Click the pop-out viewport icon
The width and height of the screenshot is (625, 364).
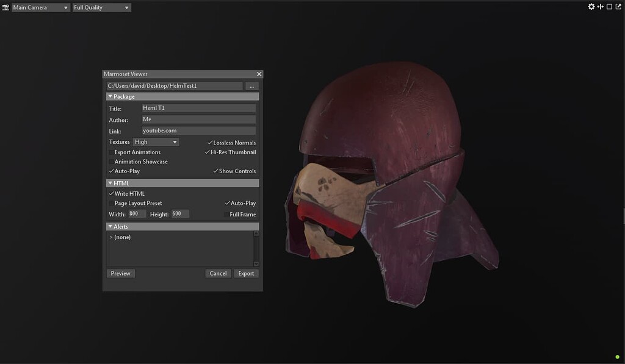[617, 6]
